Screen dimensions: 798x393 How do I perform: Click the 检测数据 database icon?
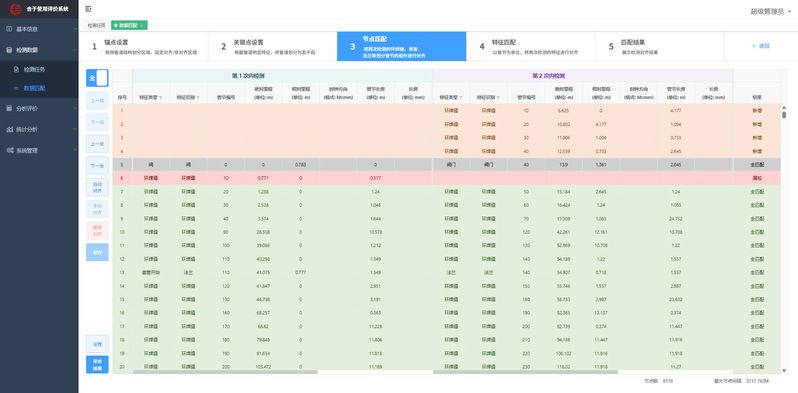[x=9, y=50]
